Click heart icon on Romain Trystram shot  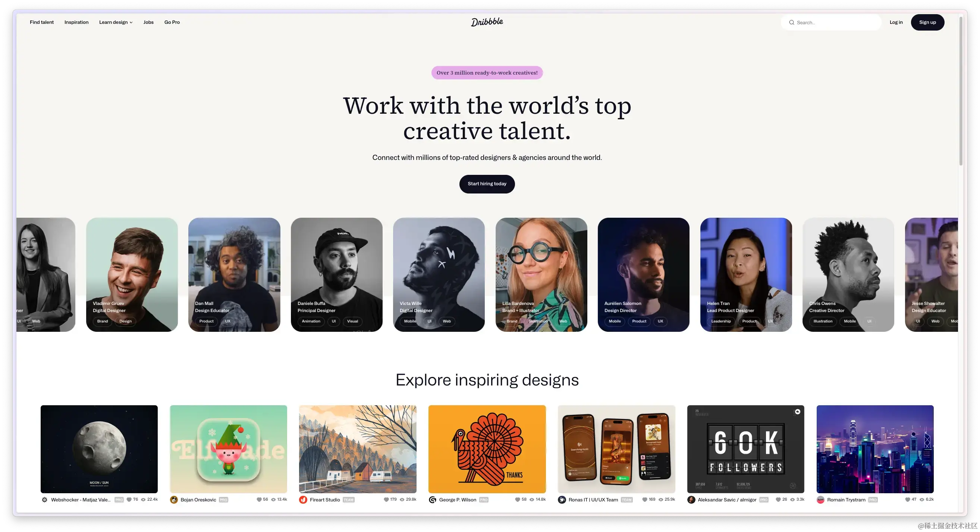coord(907,500)
